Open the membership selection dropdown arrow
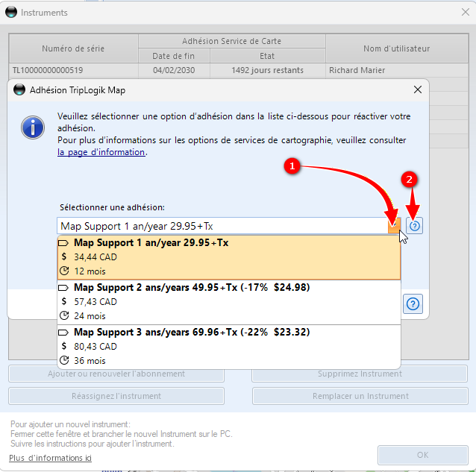Viewport: 476px width, 472px height. pos(394,226)
